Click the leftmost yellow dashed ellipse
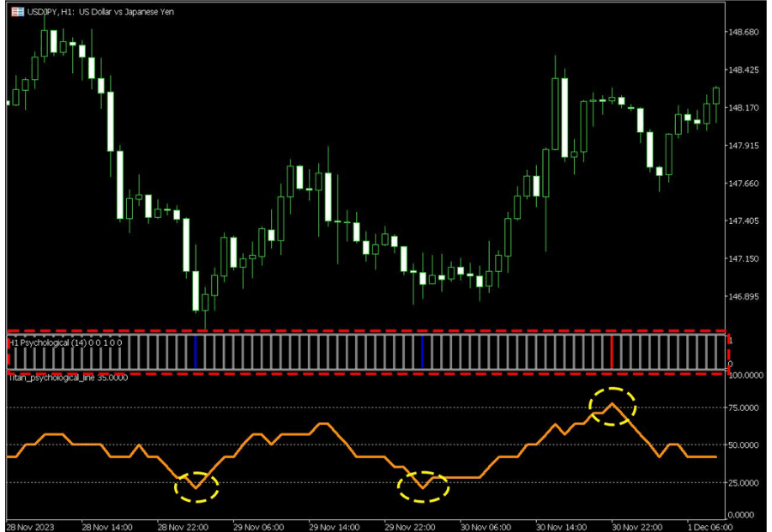 tap(196, 487)
